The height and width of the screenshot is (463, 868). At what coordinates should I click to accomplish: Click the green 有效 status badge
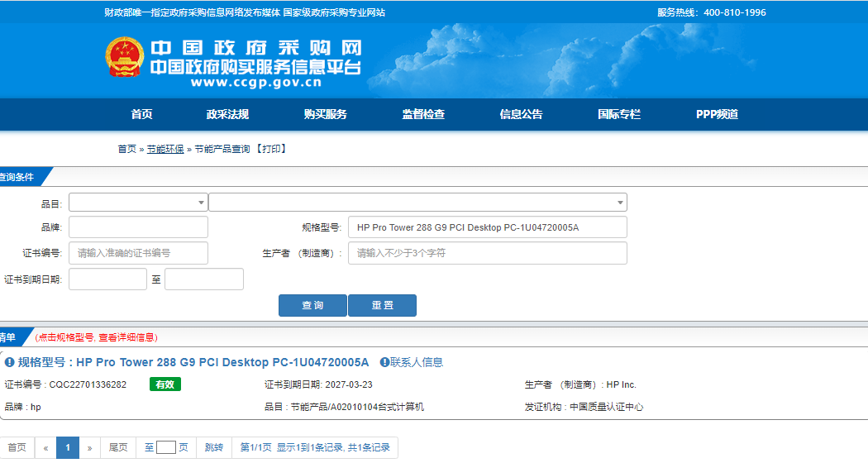[x=165, y=384]
